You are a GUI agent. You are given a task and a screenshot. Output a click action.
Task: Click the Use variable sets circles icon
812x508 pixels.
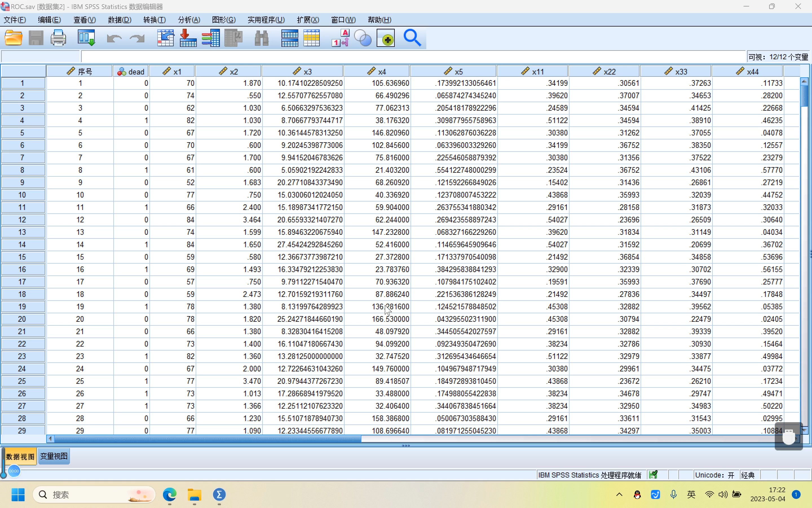click(x=363, y=38)
